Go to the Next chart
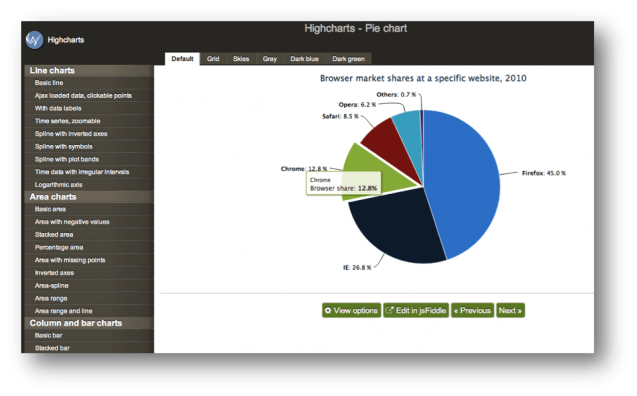 510,311
